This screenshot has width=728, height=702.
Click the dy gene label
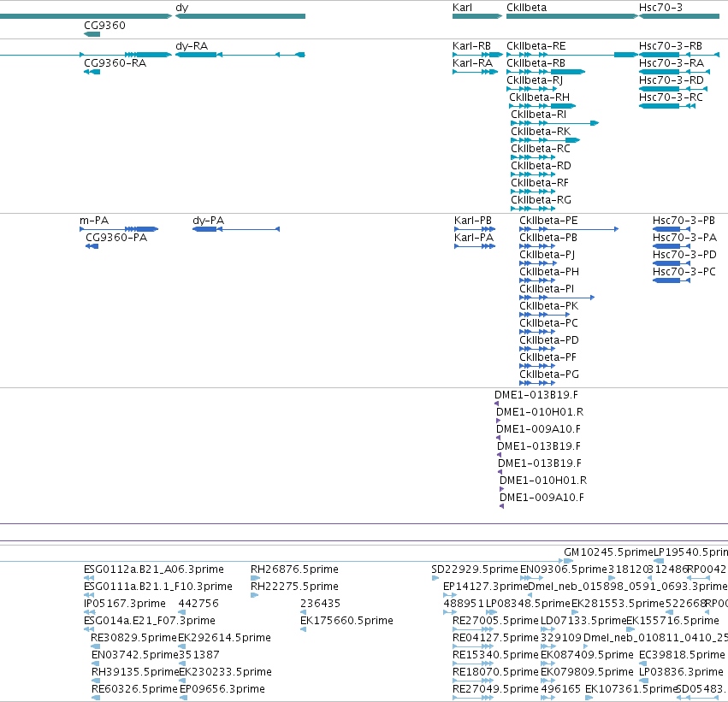click(181, 8)
